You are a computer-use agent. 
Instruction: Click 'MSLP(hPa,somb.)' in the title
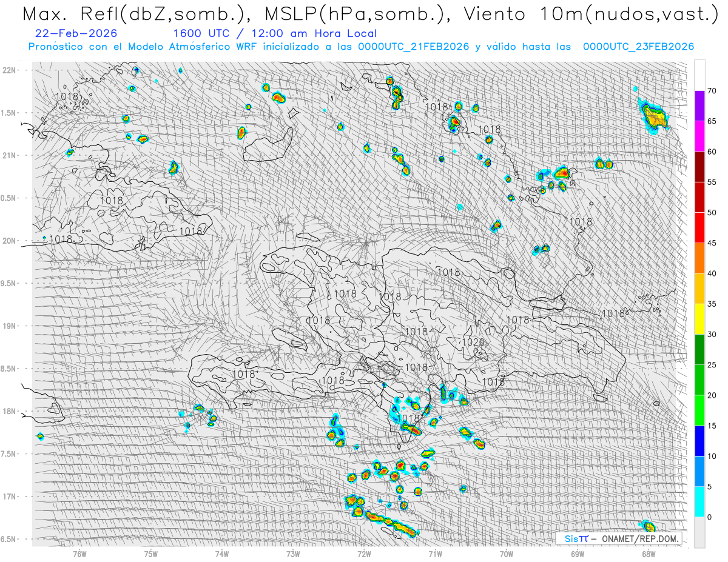[x=360, y=14]
